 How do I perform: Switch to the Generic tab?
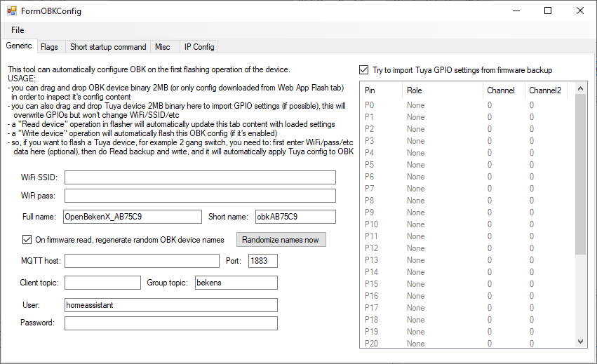tap(19, 46)
